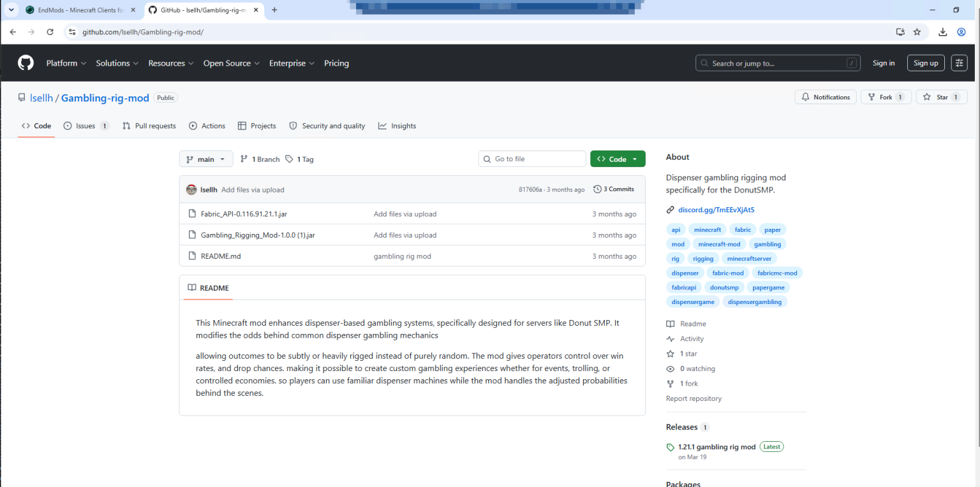Open the Insights tab
The height and width of the screenshot is (487, 980).
[397, 126]
